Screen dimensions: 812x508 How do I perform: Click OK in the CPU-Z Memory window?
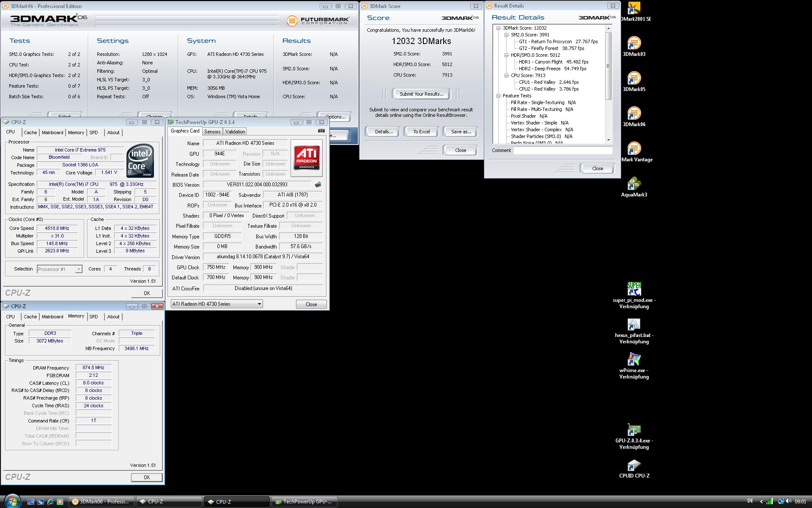pos(146,478)
